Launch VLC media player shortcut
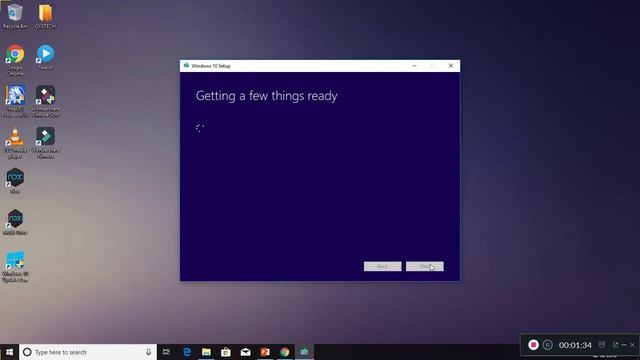640x360 pixels. tap(15, 142)
